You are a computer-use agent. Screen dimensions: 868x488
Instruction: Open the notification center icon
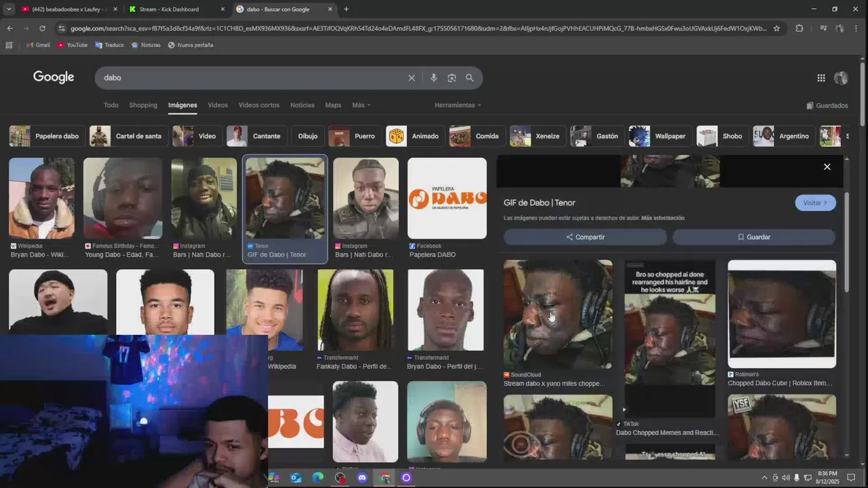(851, 478)
